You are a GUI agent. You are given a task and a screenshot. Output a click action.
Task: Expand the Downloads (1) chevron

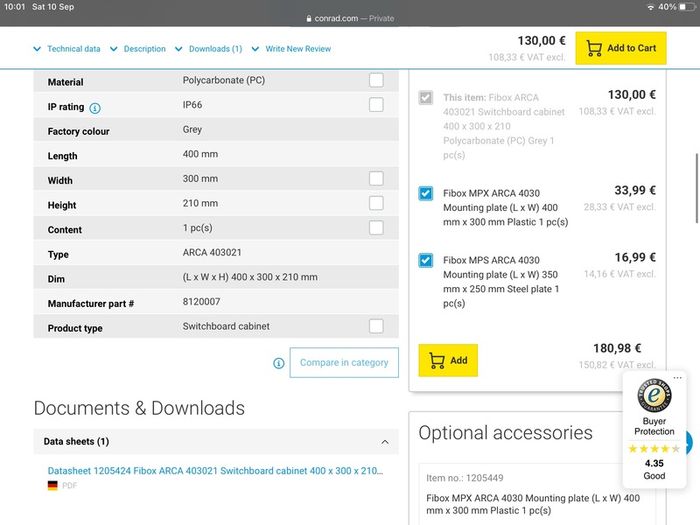[x=179, y=49]
